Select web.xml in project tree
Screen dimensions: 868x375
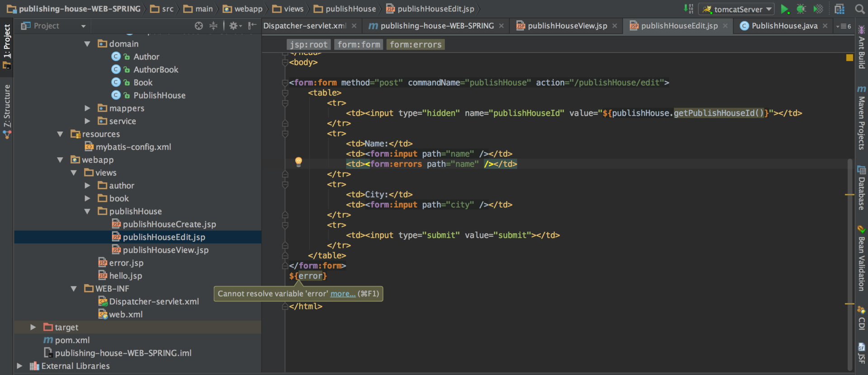[126, 314]
